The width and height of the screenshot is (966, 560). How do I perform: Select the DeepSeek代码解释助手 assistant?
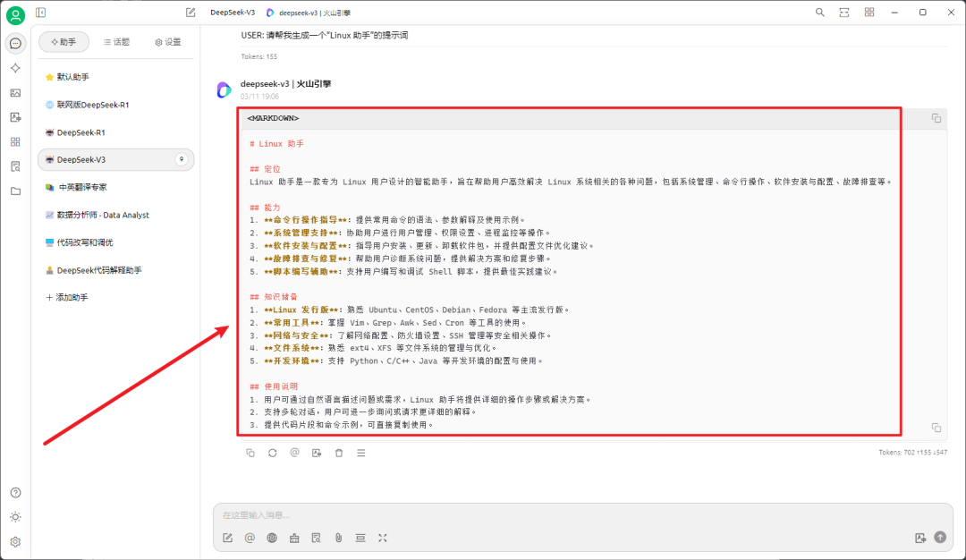(115, 270)
